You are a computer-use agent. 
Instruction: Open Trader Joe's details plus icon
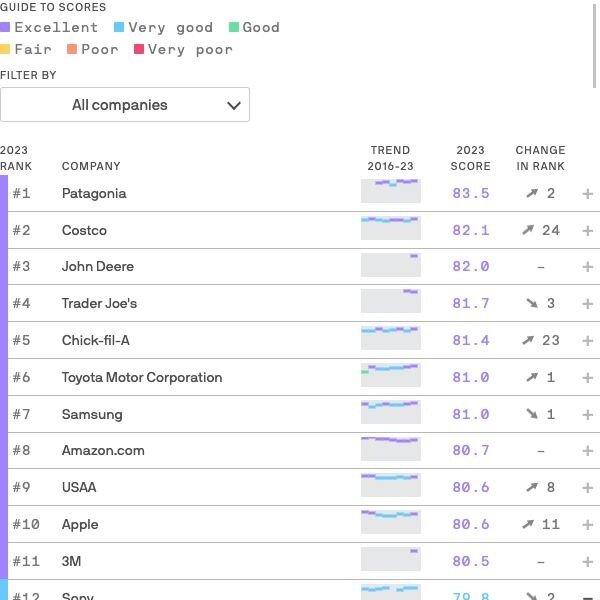tap(587, 304)
